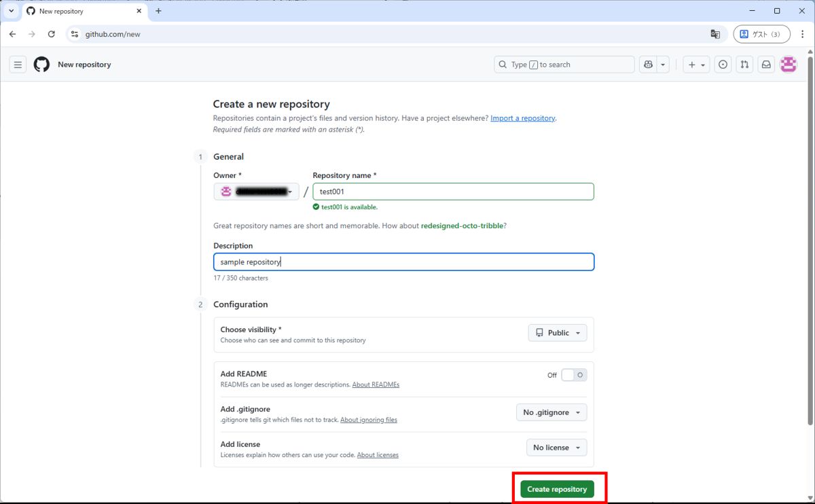
Task: Click the Google Translate icon in address bar
Action: click(x=715, y=34)
